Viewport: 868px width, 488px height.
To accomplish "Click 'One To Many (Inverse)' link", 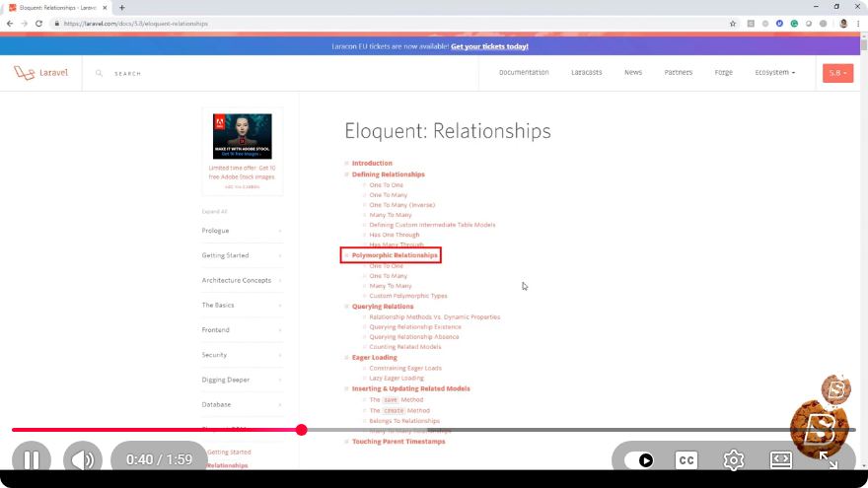I will click(401, 205).
